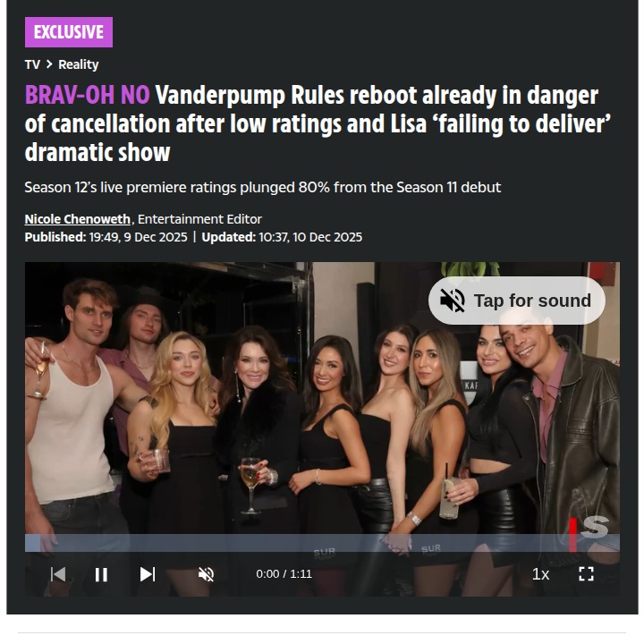Tap for sound overlay button
The height and width of the screenshot is (644, 644).
coord(517,301)
